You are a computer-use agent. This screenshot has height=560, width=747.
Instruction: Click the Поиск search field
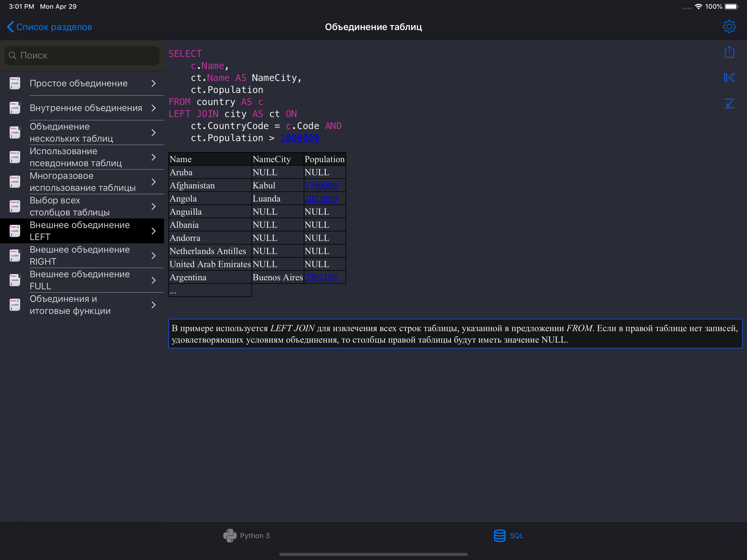(82, 56)
